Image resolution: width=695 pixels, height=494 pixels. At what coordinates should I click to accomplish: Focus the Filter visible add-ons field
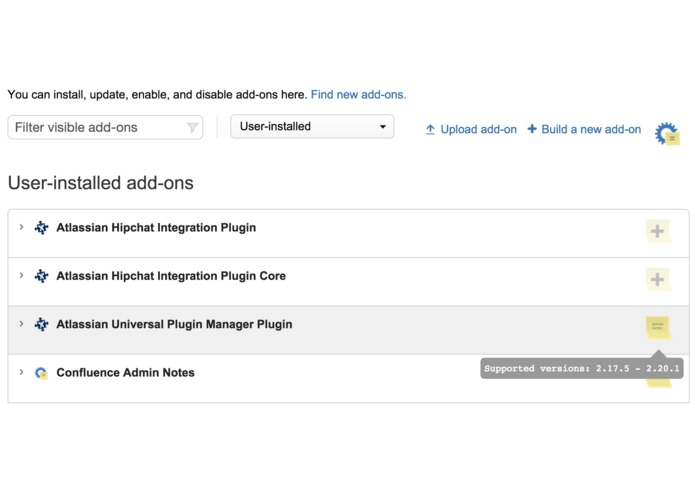point(105,128)
